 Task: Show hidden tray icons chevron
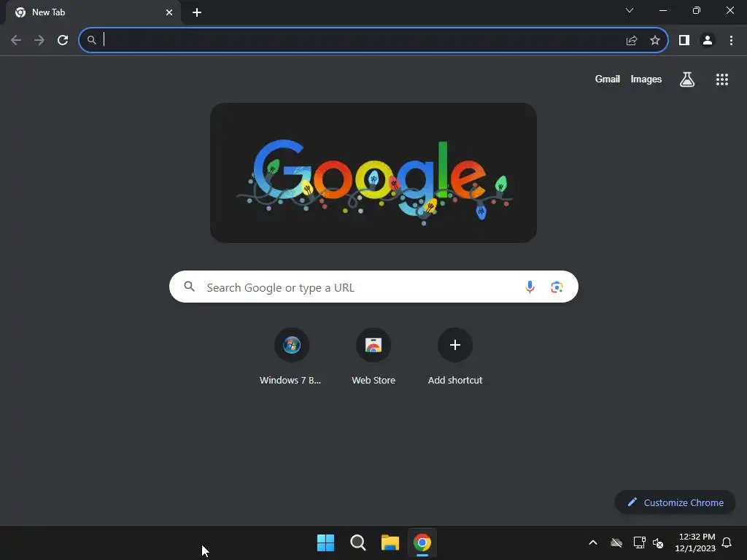point(593,542)
